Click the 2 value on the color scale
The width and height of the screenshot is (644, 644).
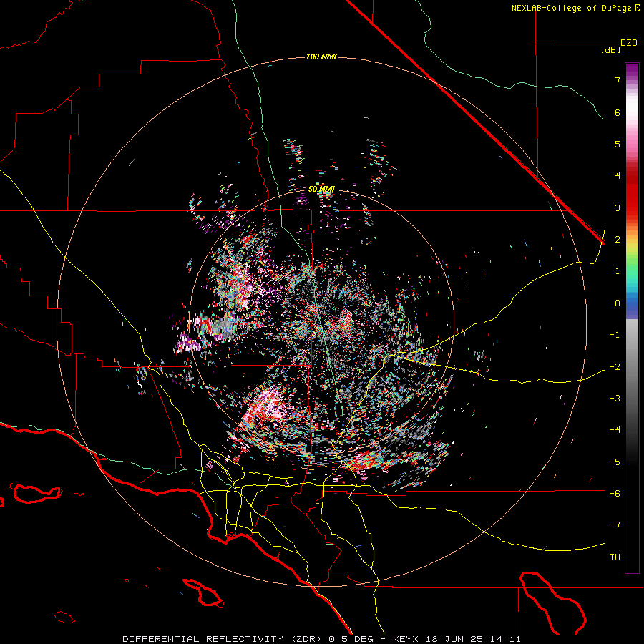point(618,240)
